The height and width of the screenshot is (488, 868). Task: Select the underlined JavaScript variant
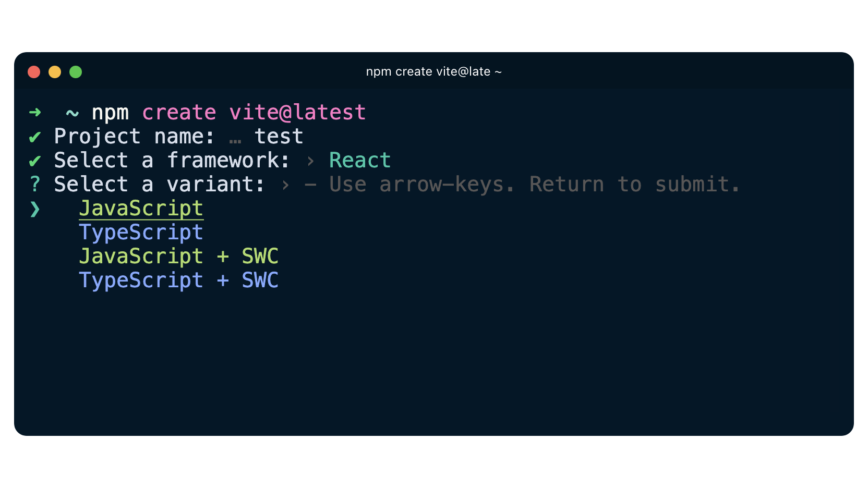141,209
